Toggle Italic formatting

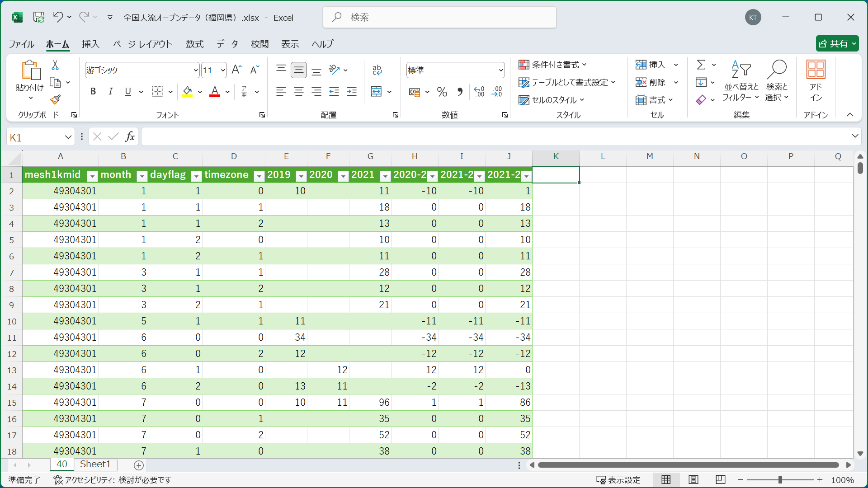click(x=110, y=92)
